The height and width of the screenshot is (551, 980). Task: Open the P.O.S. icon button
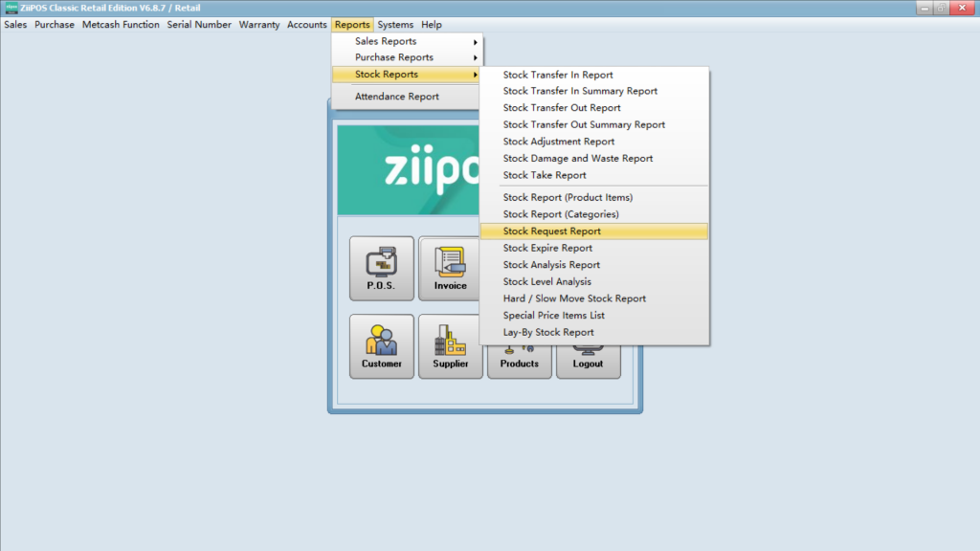tap(381, 269)
